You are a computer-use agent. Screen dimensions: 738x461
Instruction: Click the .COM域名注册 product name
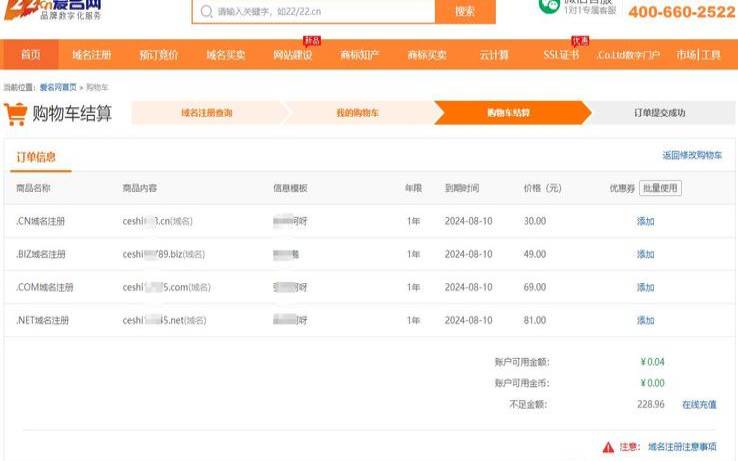click(x=45, y=287)
